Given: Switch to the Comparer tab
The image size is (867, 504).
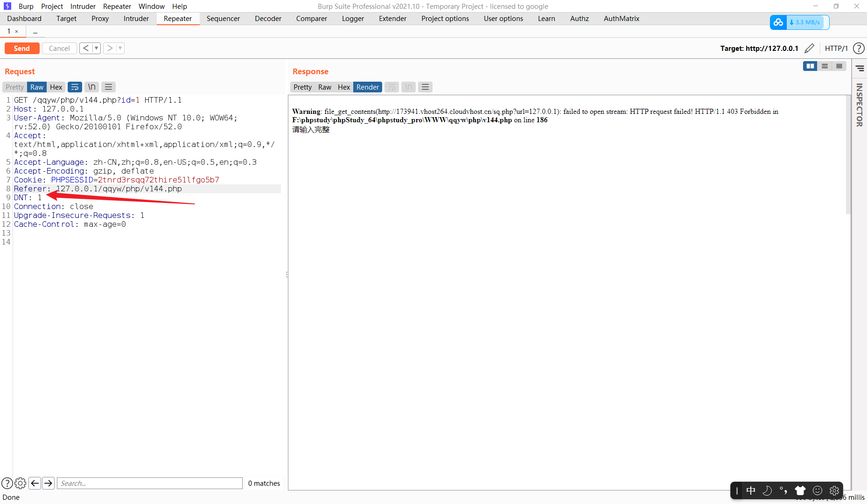Looking at the screenshot, I should pos(312,19).
